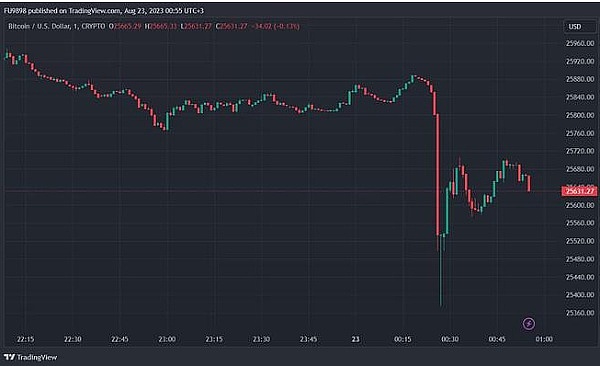Click the 22:15 time axis label
This screenshot has width=600, height=366.
tap(25, 339)
